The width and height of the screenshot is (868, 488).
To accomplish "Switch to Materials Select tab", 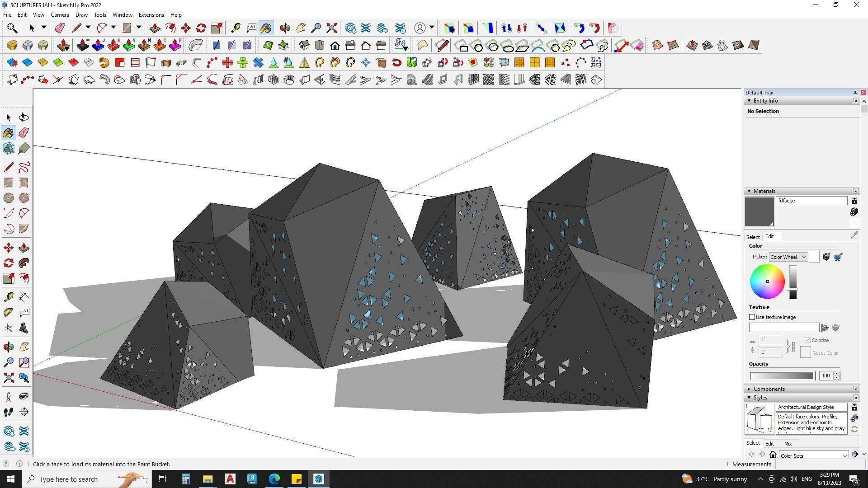I will tap(753, 237).
